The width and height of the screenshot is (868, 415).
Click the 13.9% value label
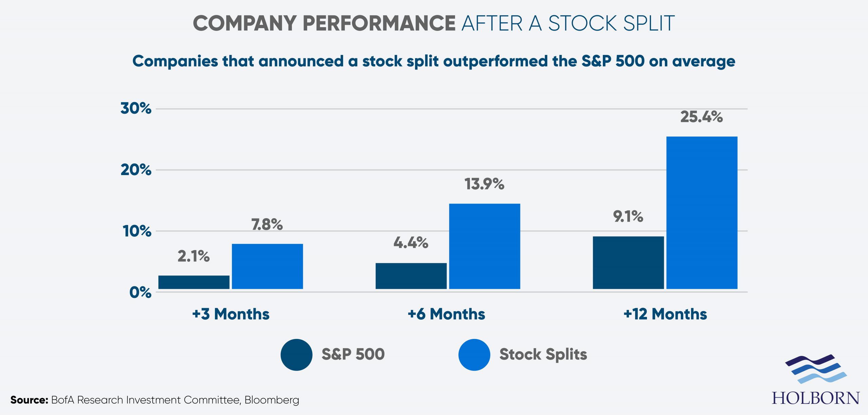click(x=484, y=184)
